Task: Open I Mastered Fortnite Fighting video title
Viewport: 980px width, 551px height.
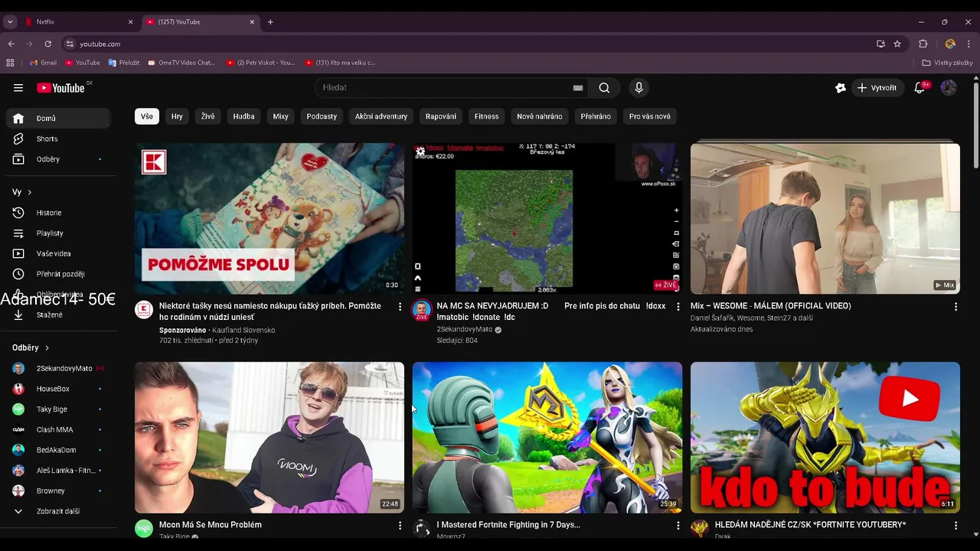Action: point(508,525)
